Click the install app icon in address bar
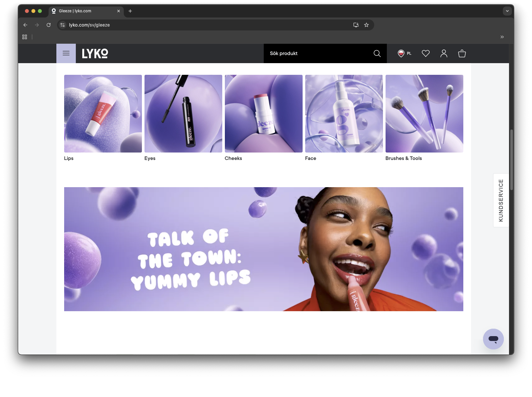The image size is (532, 397). click(356, 25)
